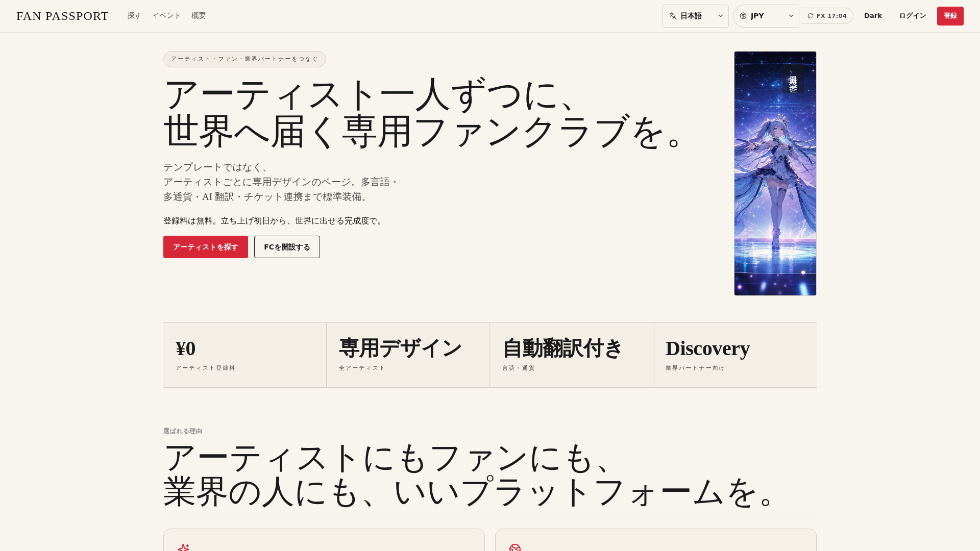This screenshot has height=551, width=980.
Task: Open the anime artist hero image
Action: click(x=775, y=173)
